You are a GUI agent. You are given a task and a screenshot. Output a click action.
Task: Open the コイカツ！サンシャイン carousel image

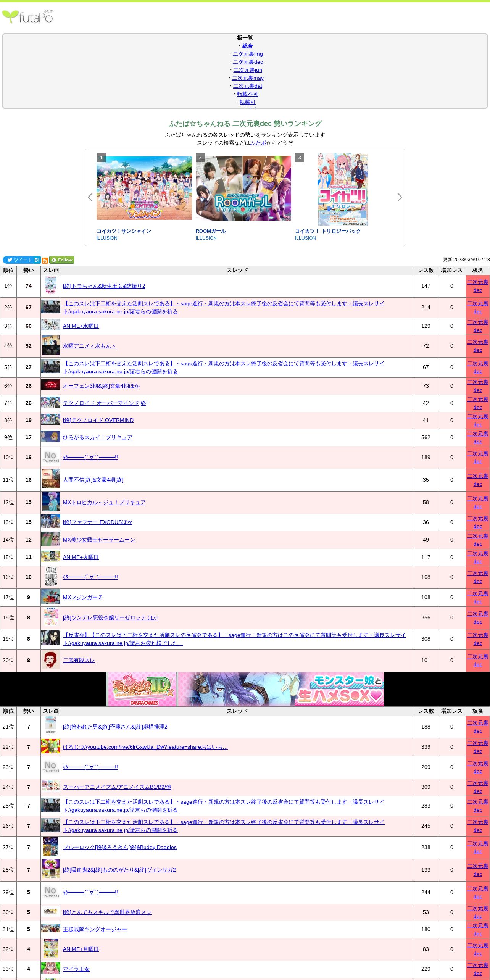pyautogui.click(x=144, y=188)
